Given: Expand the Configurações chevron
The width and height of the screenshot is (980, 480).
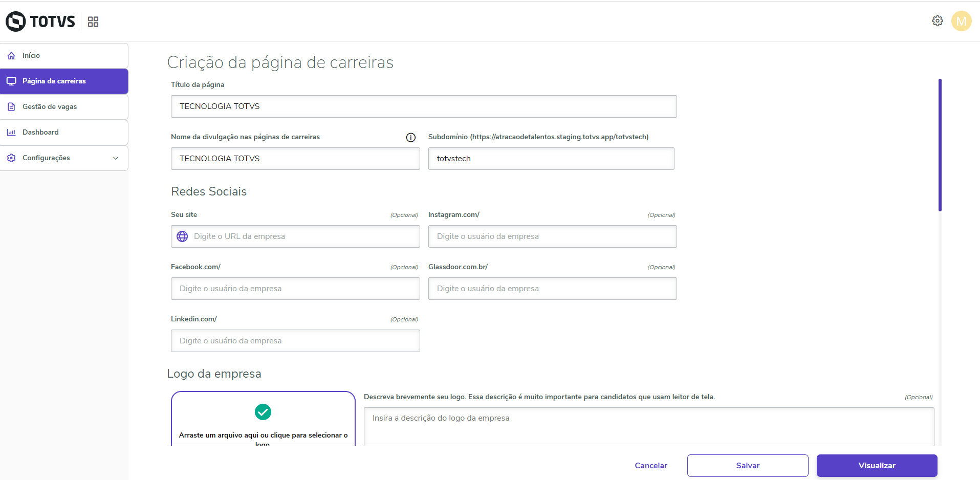Looking at the screenshot, I should tap(116, 158).
